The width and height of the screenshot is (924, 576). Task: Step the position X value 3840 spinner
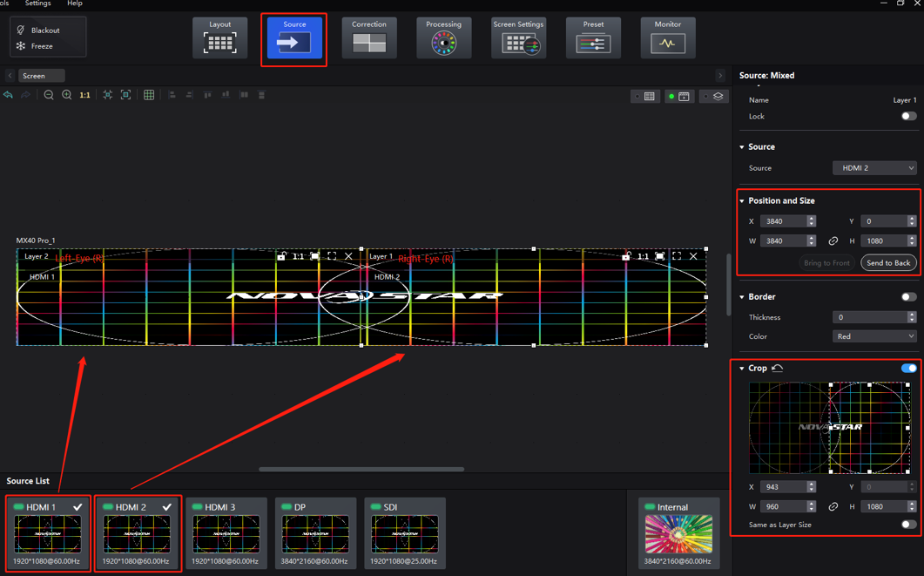[812, 221]
